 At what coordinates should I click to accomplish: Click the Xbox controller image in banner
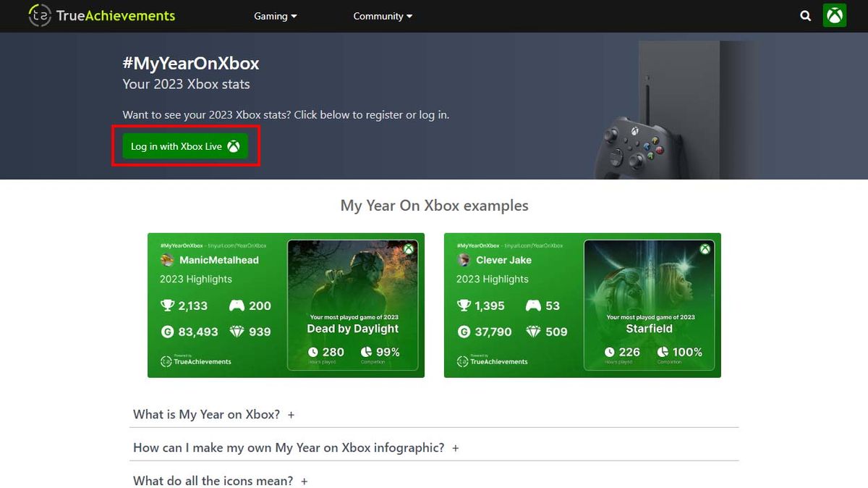point(639,146)
